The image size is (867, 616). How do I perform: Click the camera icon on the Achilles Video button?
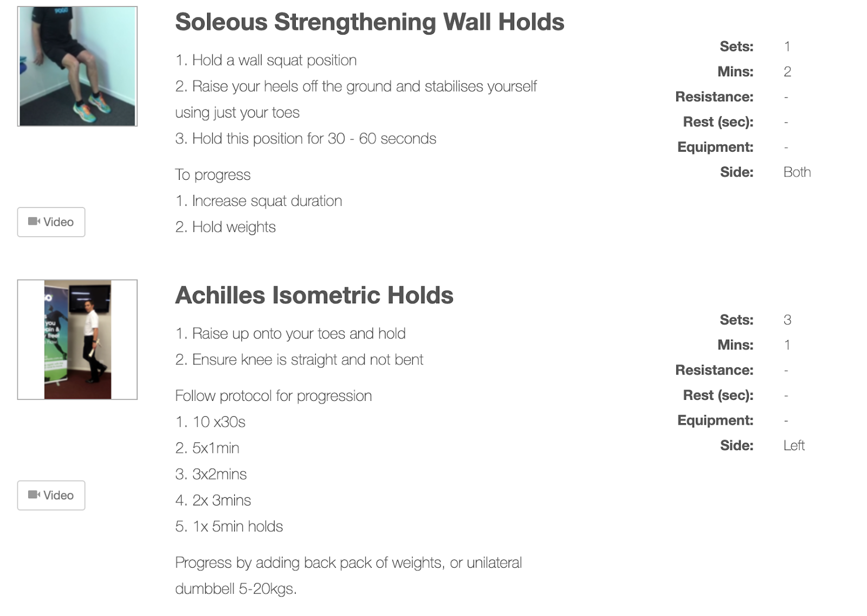[34, 495]
